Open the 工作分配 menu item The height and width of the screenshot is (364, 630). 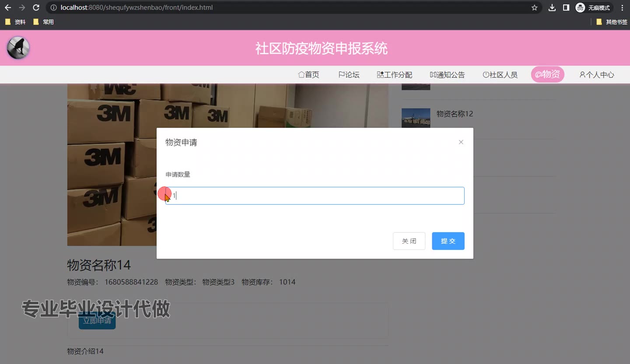tap(395, 75)
